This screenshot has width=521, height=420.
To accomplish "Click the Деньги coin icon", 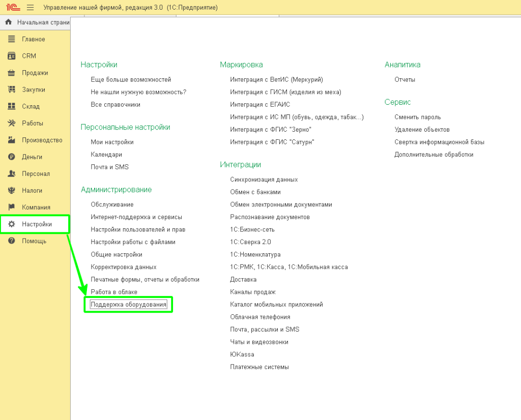I will pyautogui.click(x=11, y=157).
